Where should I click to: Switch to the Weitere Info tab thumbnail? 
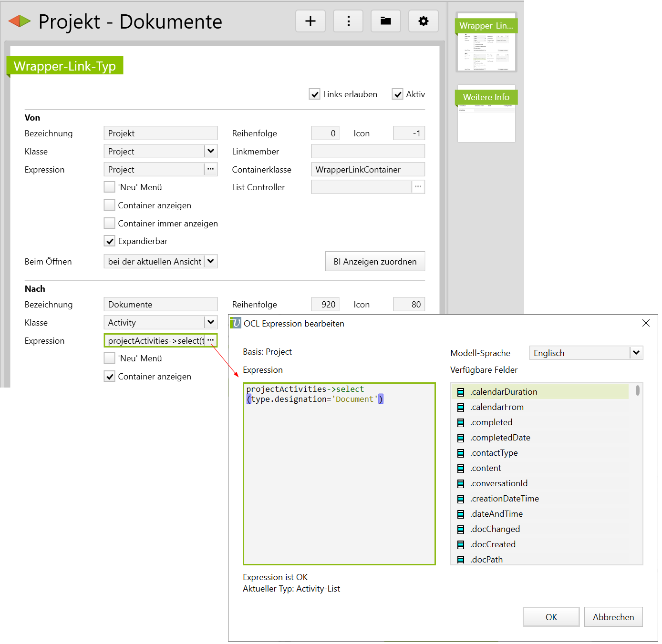click(486, 114)
